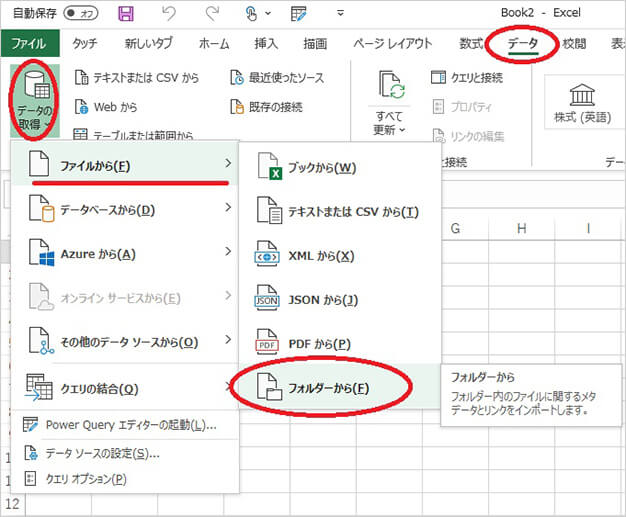626x517 pixels.
Task: Choose XML から(X)
Action: 340,256
